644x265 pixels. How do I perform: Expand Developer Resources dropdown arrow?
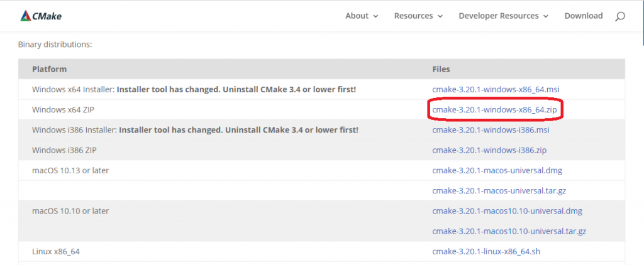546,16
